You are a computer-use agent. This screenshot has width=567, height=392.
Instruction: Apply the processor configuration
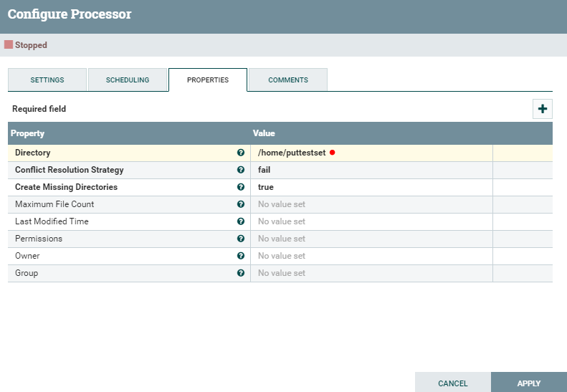click(529, 383)
